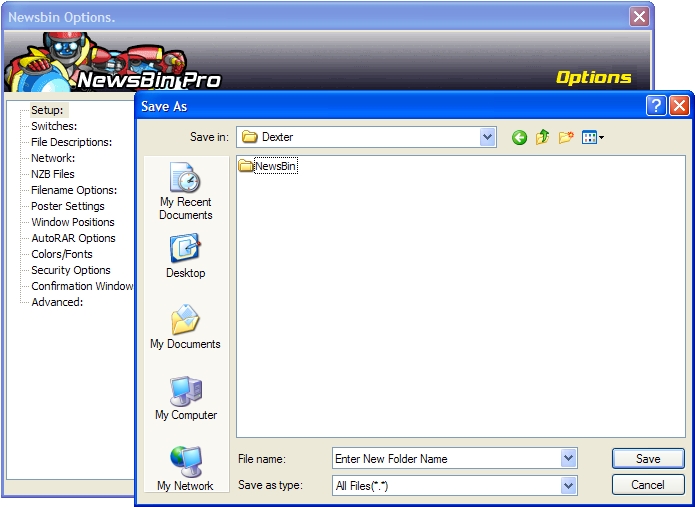Open AutoRAR Options page
This screenshot has width=695, height=507.
point(74,238)
